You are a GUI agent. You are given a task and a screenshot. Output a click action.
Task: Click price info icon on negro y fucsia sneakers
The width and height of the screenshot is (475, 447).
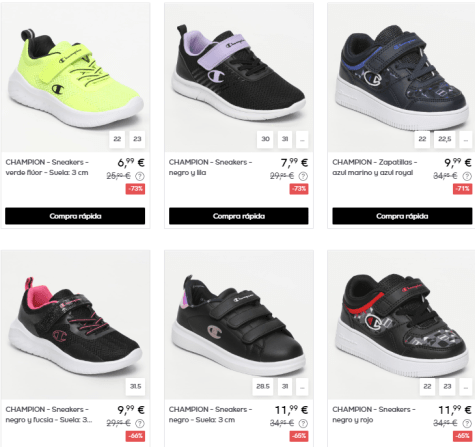[140, 423]
